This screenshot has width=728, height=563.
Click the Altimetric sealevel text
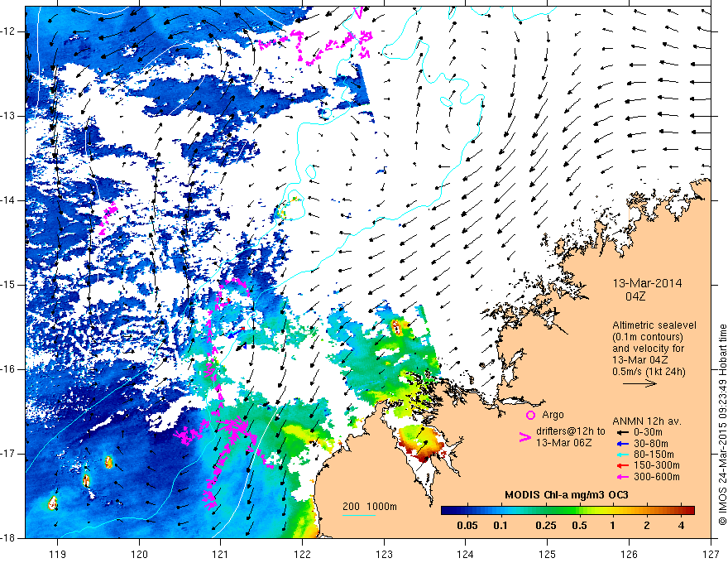click(654, 325)
